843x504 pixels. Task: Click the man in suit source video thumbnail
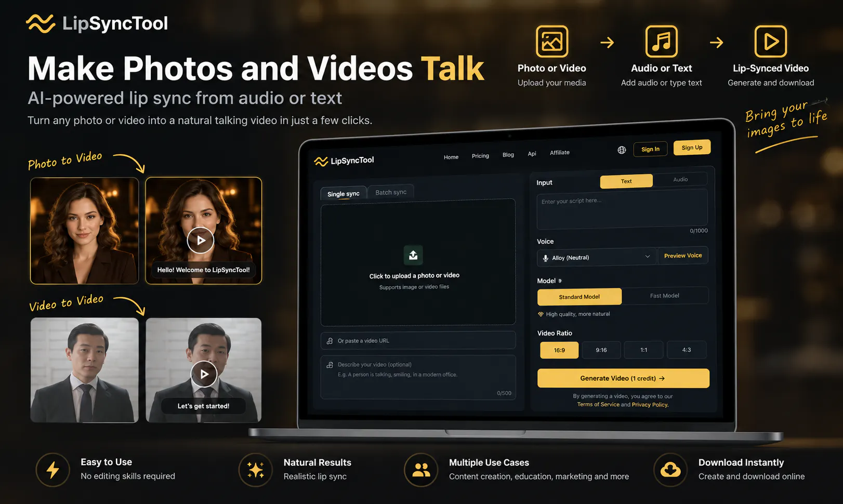(x=85, y=370)
